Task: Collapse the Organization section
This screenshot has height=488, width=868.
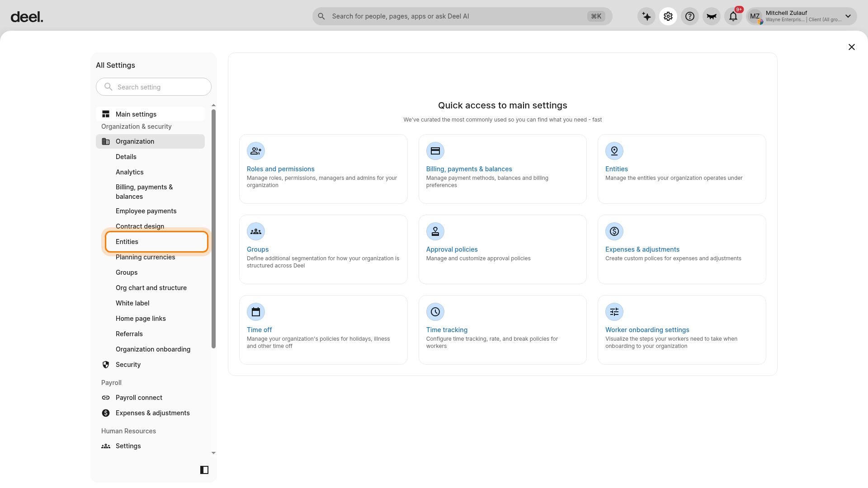Action: click(150, 141)
